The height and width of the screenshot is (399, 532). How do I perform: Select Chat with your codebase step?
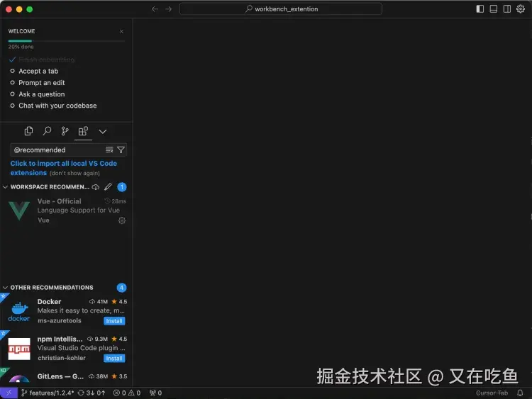(57, 106)
